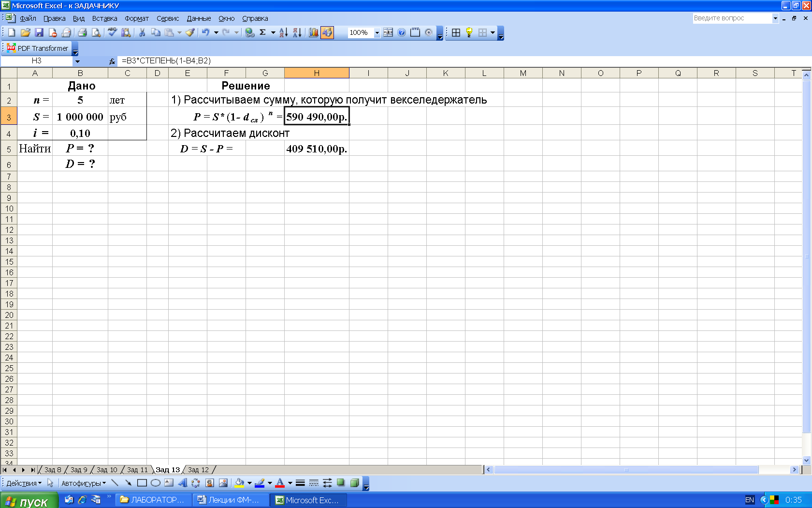Expand the Автофигуры dropdown menu
The height and width of the screenshot is (508, 812).
click(x=83, y=483)
